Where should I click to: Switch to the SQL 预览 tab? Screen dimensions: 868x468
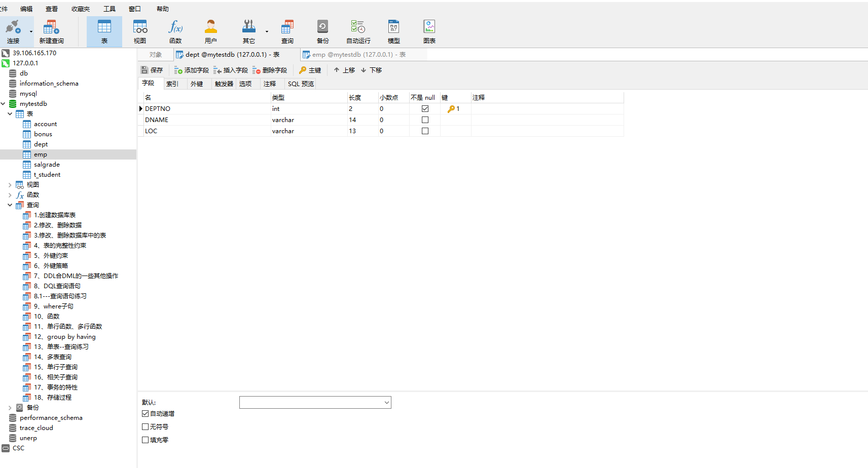(x=301, y=84)
